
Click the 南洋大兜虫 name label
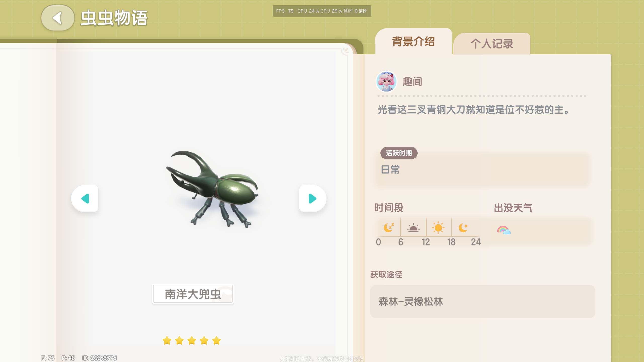193,294
